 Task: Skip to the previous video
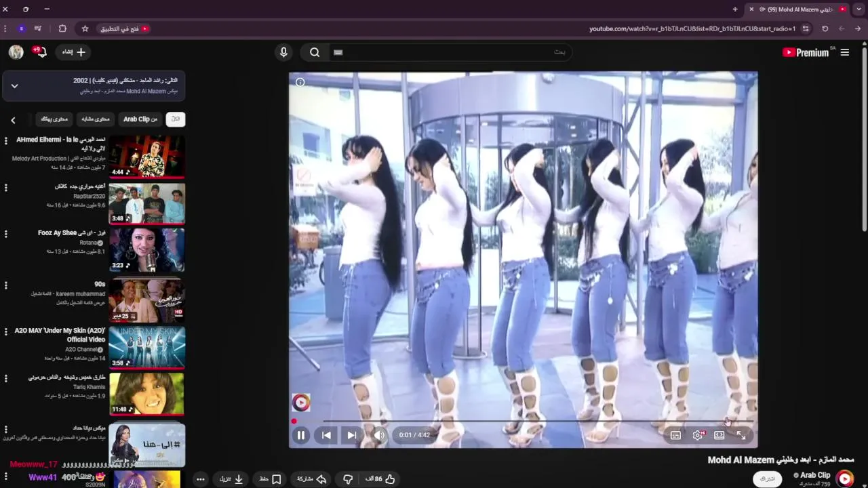point(326,435)
